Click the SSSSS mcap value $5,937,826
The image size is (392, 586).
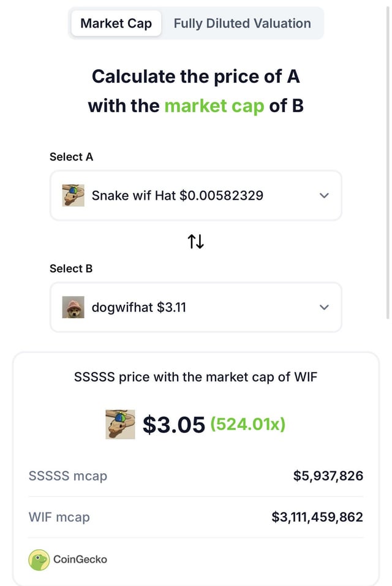(x=328, y=476)
